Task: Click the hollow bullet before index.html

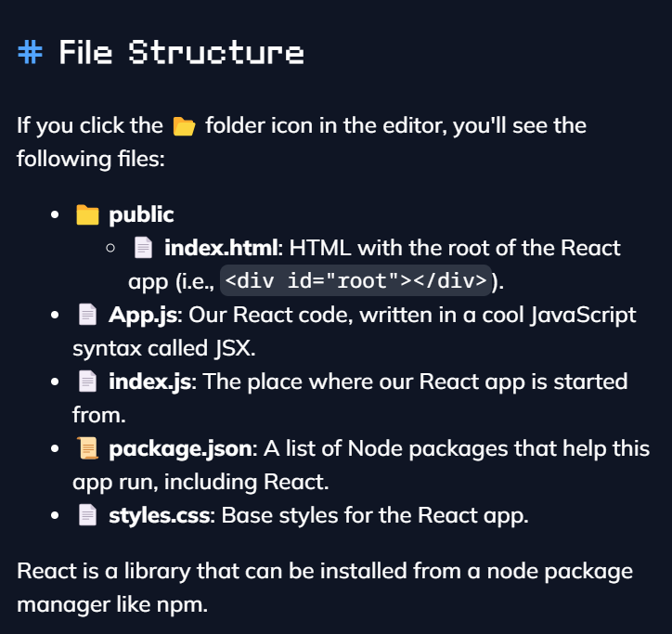Action: click(x=111, y=249)
